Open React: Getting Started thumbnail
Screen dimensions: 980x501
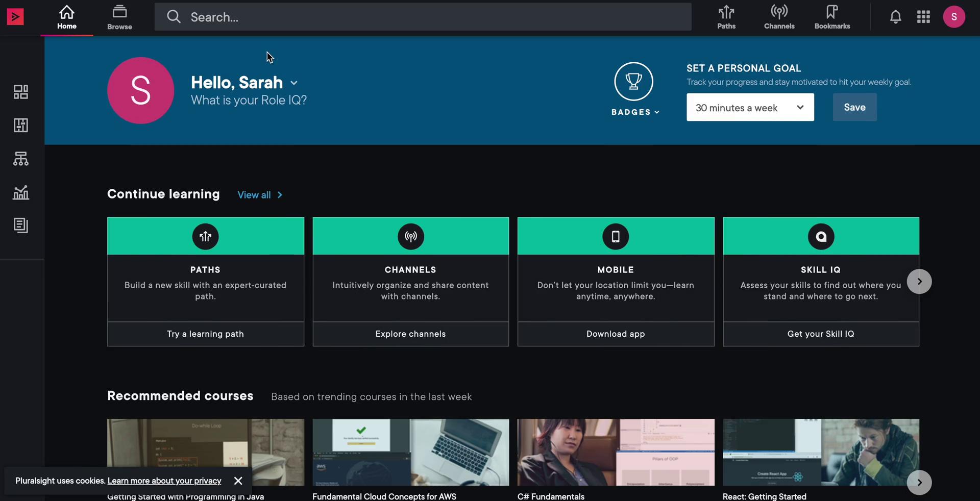click(821, 453)
